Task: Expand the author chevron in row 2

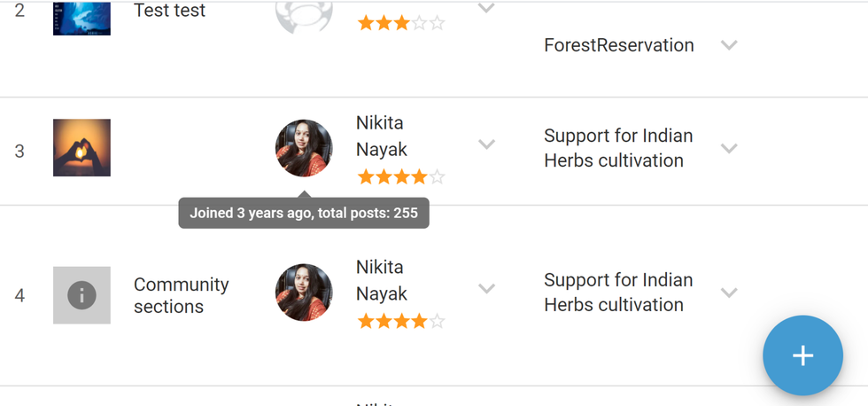Action: (x=486, y=9)
